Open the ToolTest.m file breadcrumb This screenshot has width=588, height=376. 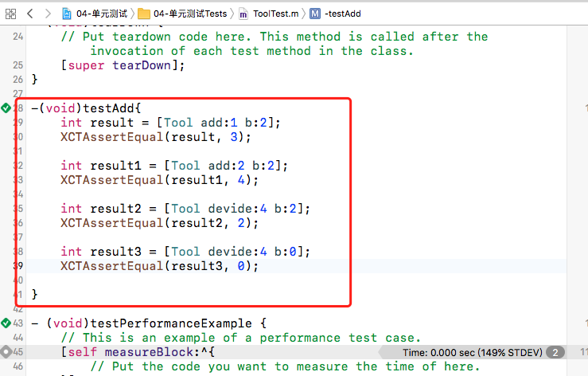tap(275, 14)
